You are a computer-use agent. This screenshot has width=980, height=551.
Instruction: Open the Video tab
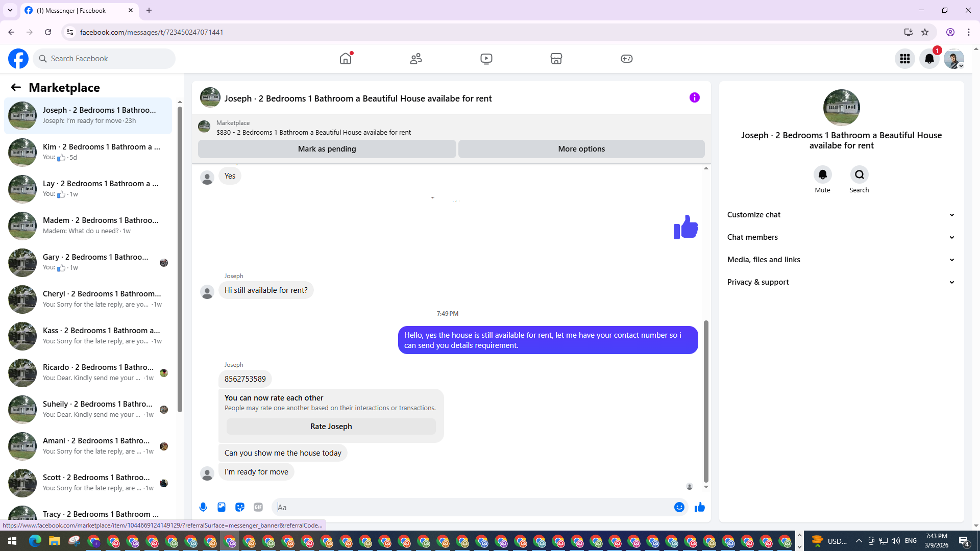coord(486,59)
